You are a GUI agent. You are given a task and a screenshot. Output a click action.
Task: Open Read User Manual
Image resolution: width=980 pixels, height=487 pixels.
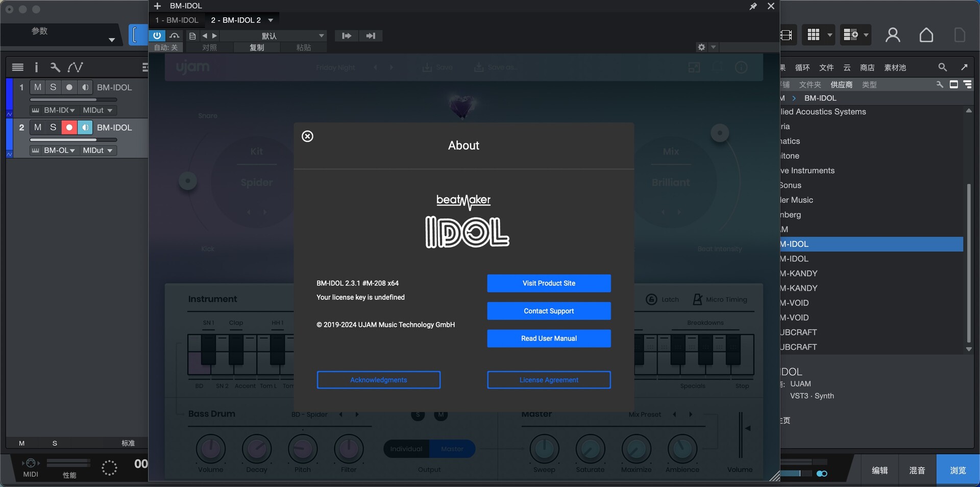(549, 339)
